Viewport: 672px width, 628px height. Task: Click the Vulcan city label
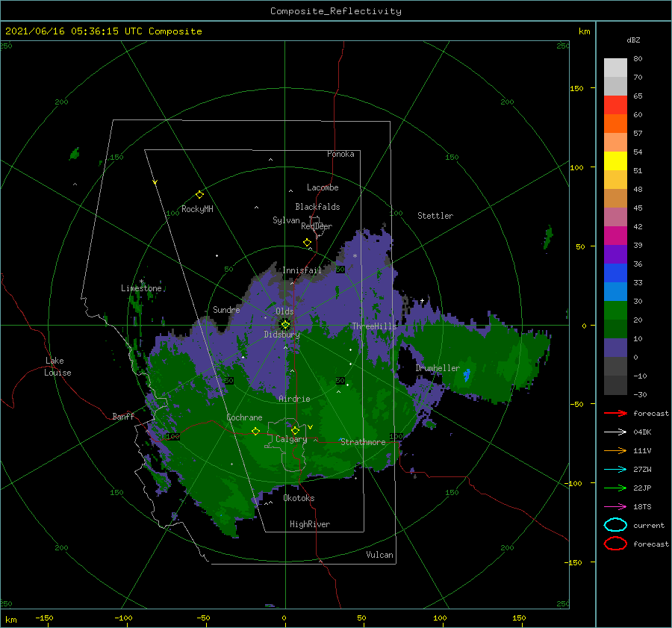[380, 555]
